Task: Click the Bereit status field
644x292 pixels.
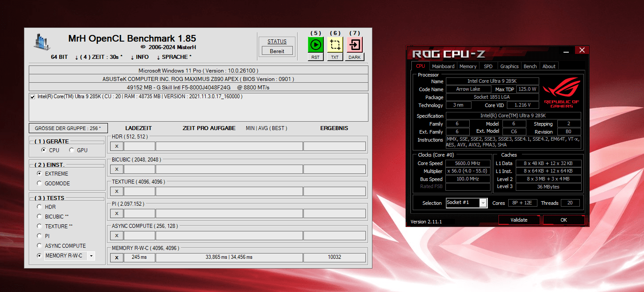Action: tap(277, 51)
